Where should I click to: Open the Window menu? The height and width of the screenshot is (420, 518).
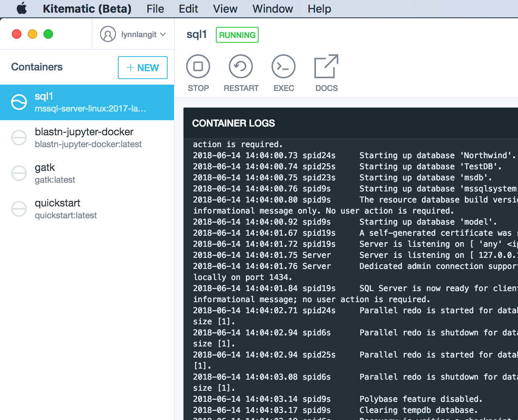coord(272,9)
